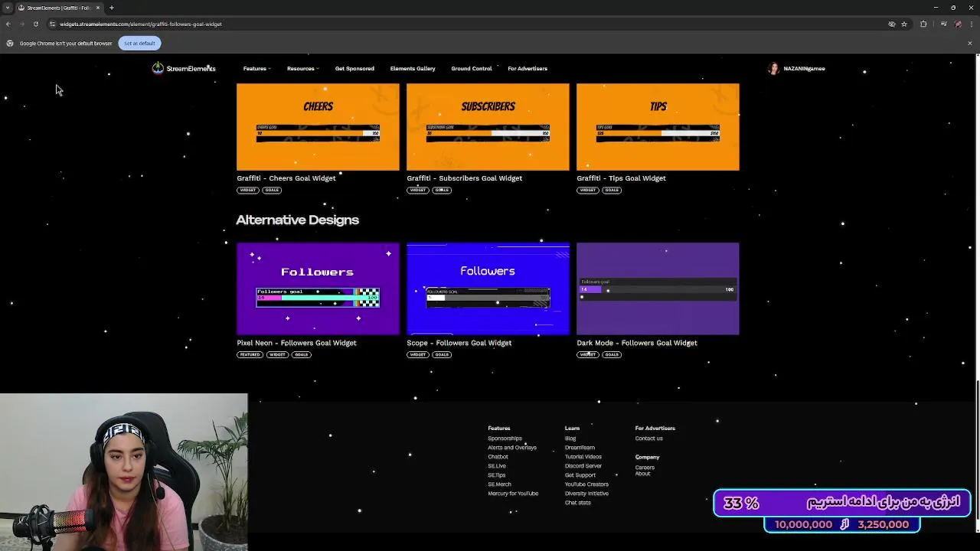980x551 pixels.
Task: Open the Chrome extensions puzzle icon
Action: tap(923, 24)
